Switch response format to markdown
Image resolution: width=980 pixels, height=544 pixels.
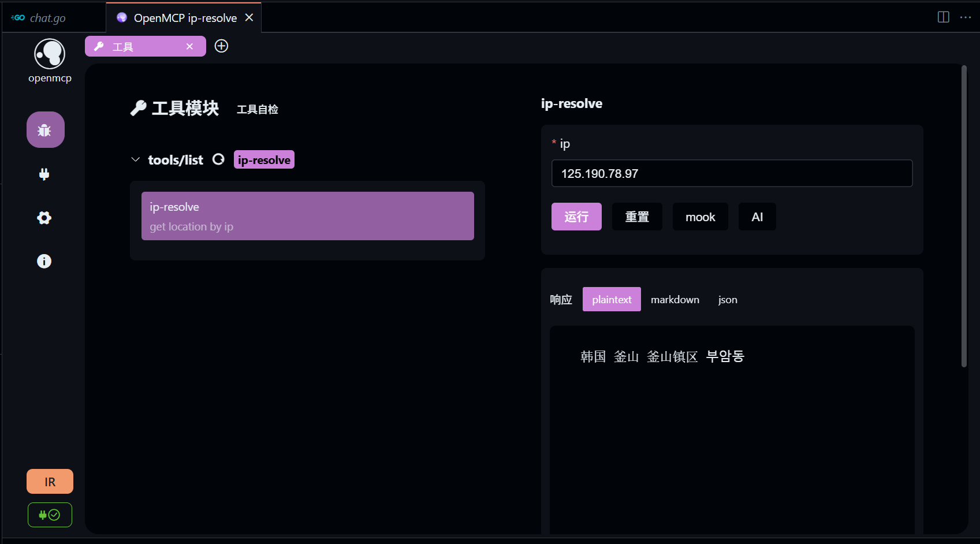tap(675, 299)
